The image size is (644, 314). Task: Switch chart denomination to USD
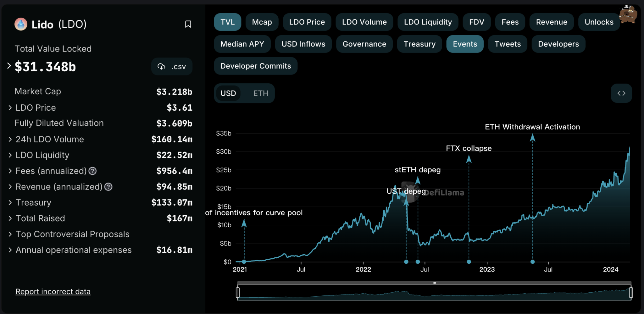(228, 93)
